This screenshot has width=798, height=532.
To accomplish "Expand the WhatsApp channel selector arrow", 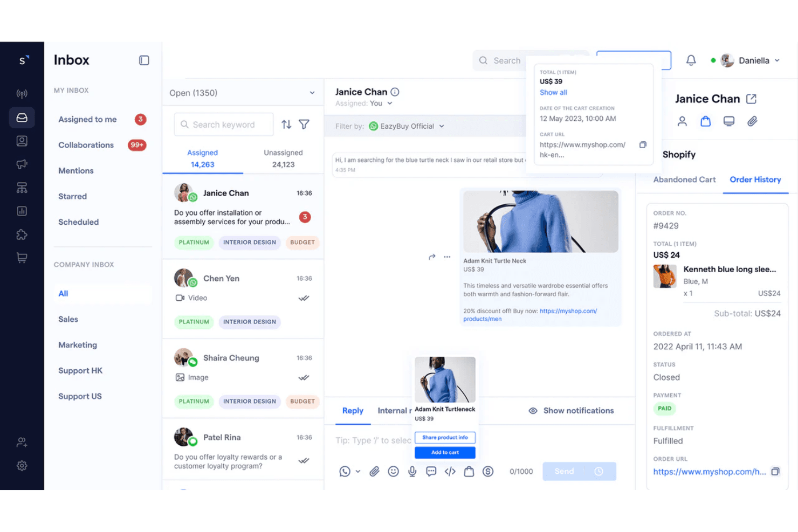I will click(357, 472).
